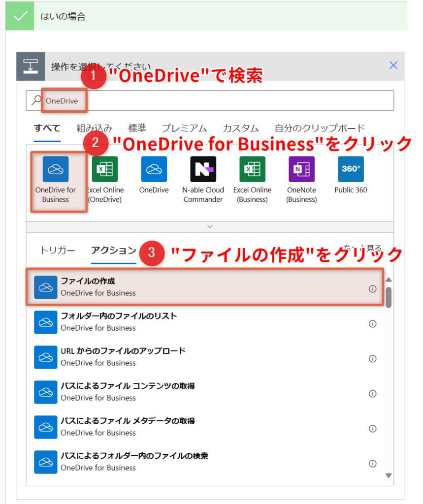Show info for ファイルの作成 action
This screenshot has height=504, width=423.
(x=372, y=288)
